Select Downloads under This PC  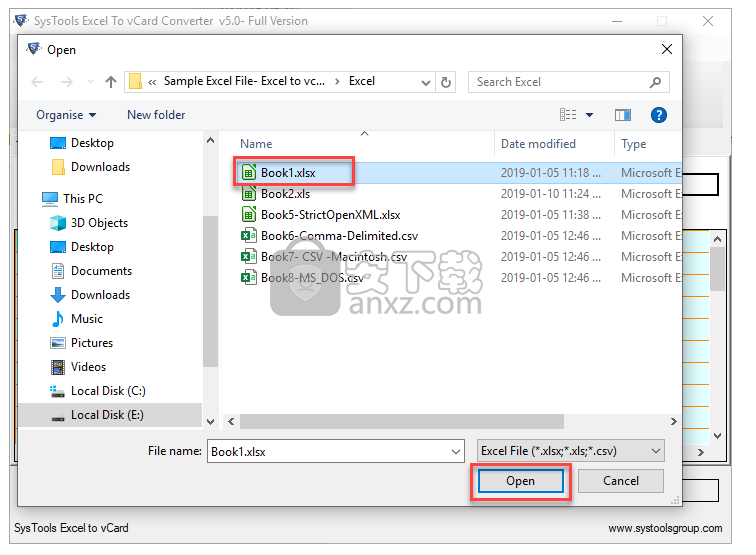pyautogui.click(x=91, y=295)
